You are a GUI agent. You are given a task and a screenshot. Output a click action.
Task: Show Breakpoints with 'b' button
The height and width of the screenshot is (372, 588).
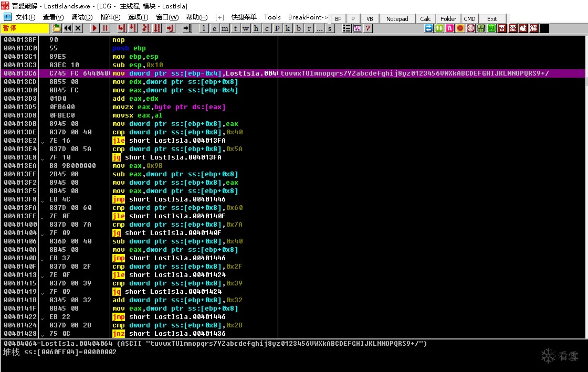[299, 28]
